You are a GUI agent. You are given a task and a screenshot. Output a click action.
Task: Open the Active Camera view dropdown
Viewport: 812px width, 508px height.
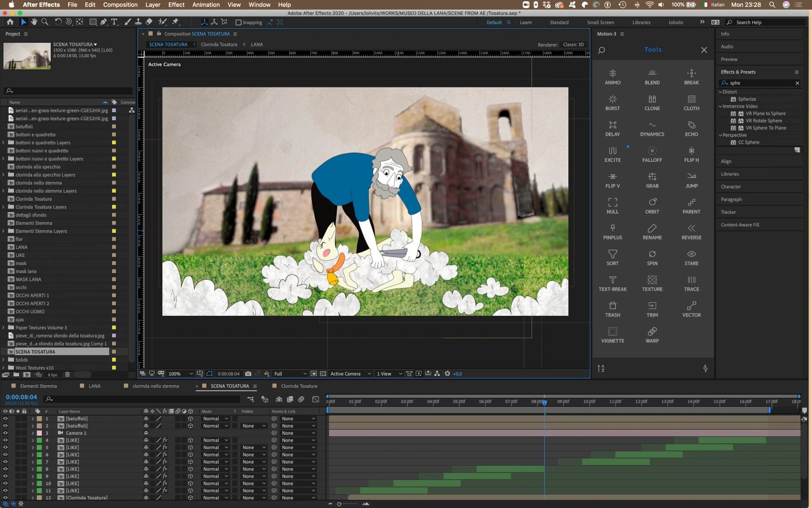click(350, 373)
